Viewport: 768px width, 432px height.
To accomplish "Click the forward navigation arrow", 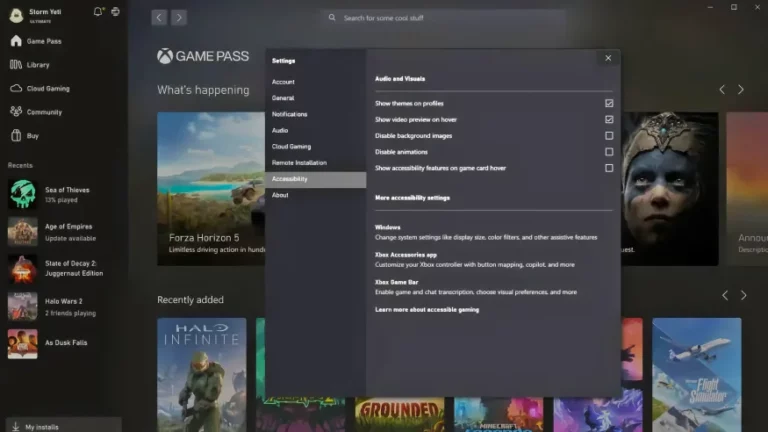I will pos(179,18).
